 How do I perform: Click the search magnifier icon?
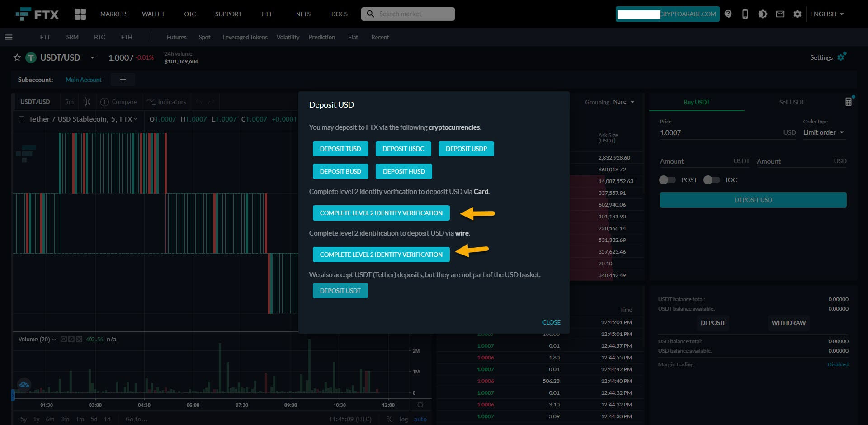(370, 14)
